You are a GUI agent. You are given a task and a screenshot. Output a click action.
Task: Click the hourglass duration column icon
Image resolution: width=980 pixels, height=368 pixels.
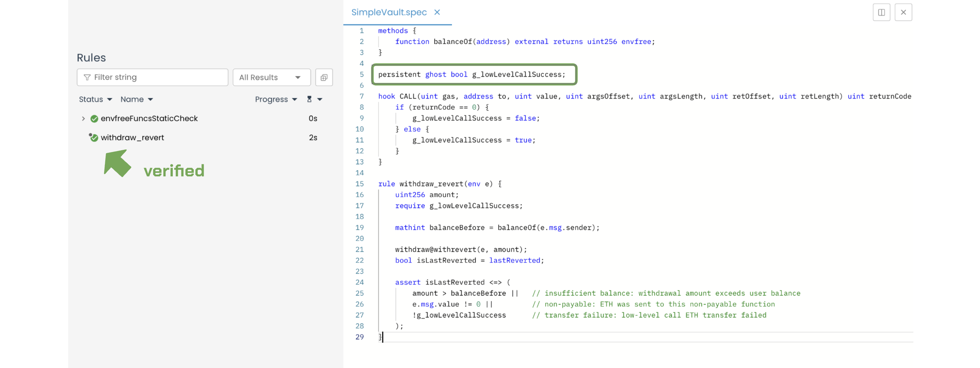point(309,99)
